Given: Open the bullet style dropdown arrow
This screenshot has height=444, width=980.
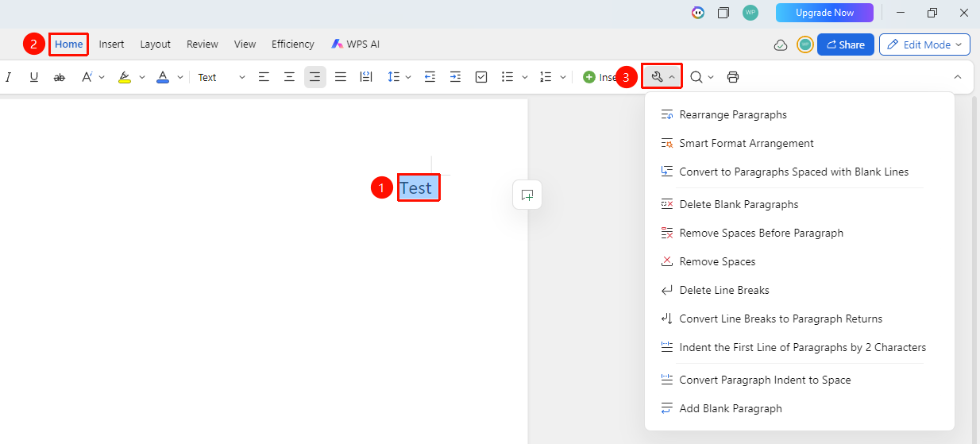Looking at the screenshot, I should [525, 77].
